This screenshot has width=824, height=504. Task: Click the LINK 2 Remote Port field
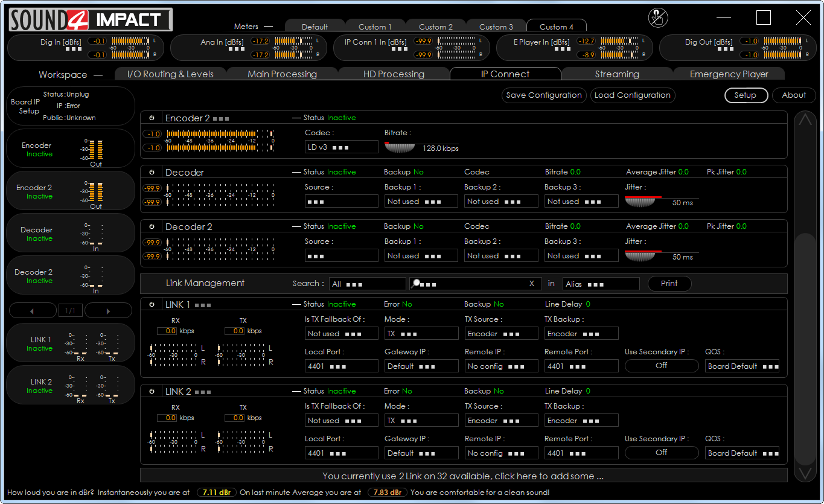point(582,453)
